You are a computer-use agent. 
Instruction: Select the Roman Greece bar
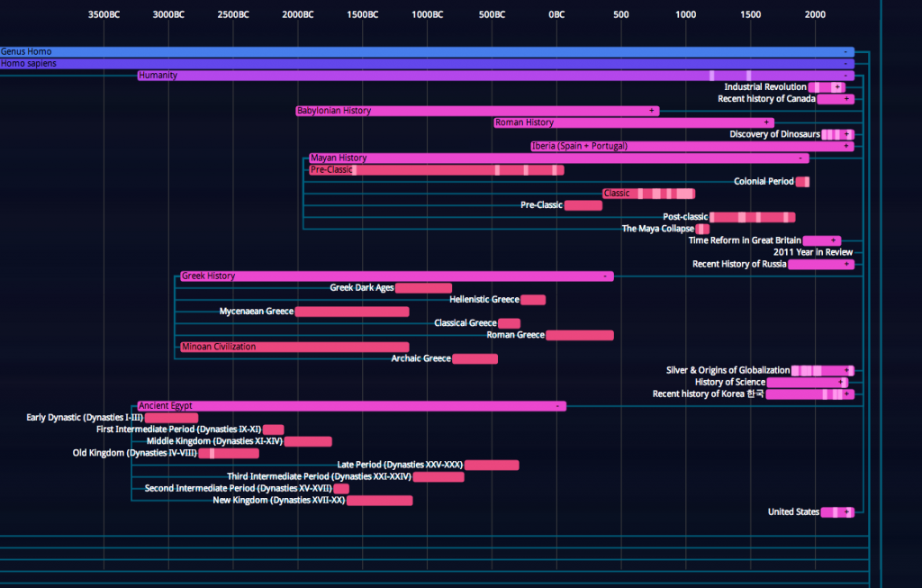[580, 335]
